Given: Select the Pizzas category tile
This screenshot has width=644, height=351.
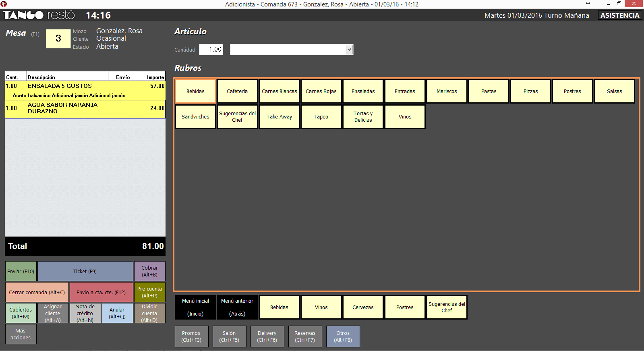Looking at the screenshot, I should [x=530, y=91].
